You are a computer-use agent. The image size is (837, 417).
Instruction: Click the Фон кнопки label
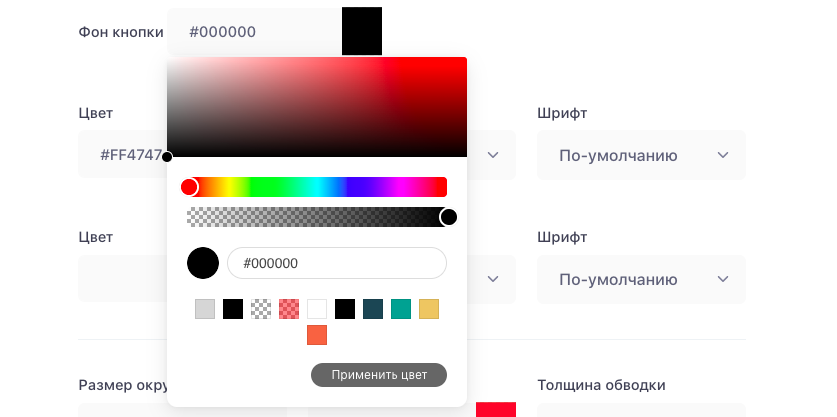pos(121,32)
